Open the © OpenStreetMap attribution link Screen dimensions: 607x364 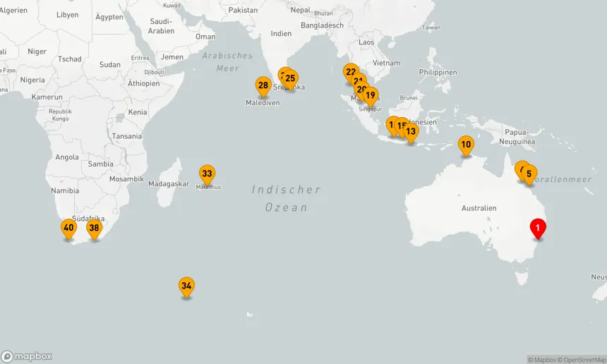coord(582,360)
